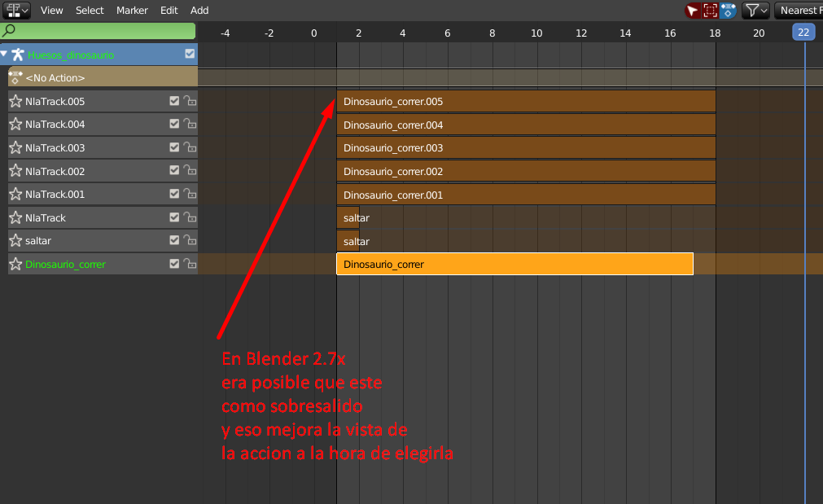Solo NlaTrack.002 with its star icon

point(15,171)
